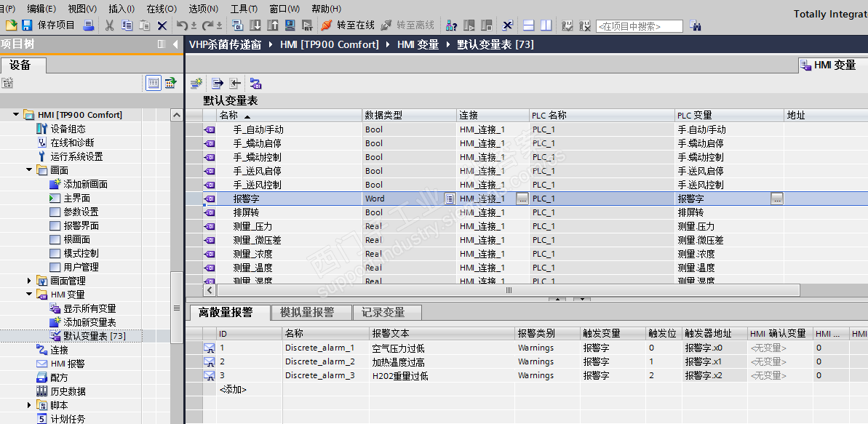Click the Download to device icon
The height and width of the screenshot is (424, 868).
[x=255, y=25]
